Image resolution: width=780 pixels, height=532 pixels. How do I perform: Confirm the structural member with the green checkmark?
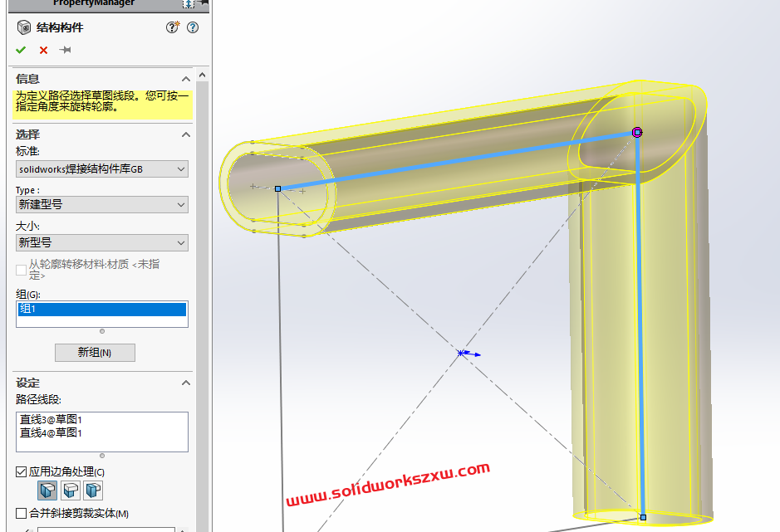[x=21, y=50]
